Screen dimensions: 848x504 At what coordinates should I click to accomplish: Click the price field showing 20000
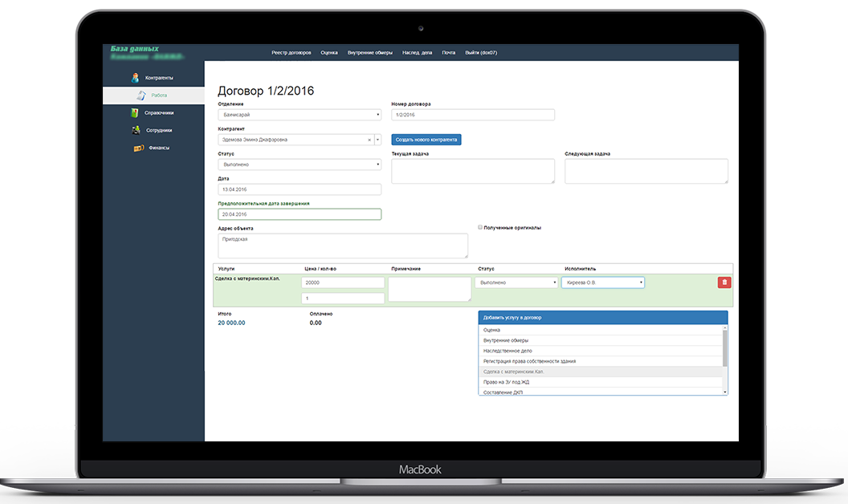(343, 282)
